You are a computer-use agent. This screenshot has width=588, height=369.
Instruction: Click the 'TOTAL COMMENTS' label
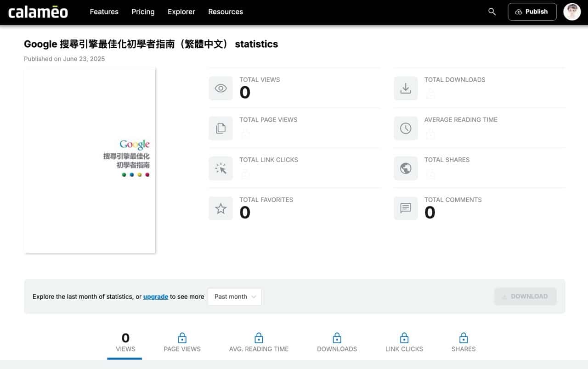click(x=453, y=200)
